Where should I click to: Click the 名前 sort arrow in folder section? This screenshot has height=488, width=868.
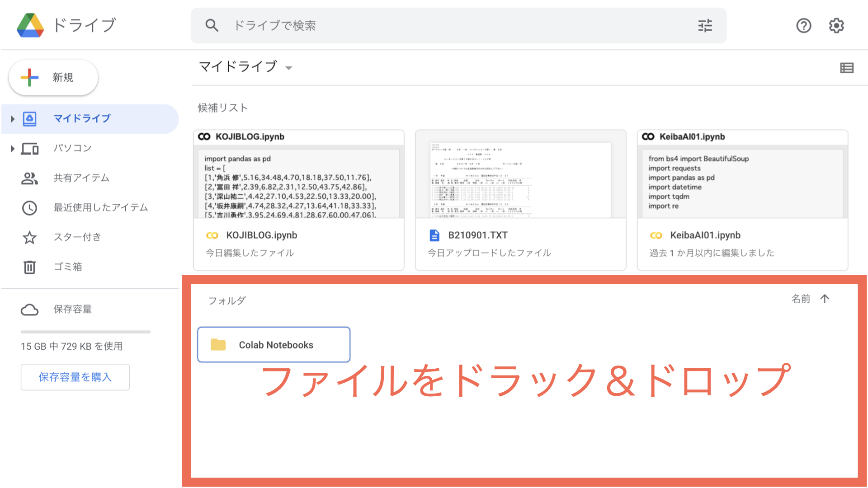(825, 299)
